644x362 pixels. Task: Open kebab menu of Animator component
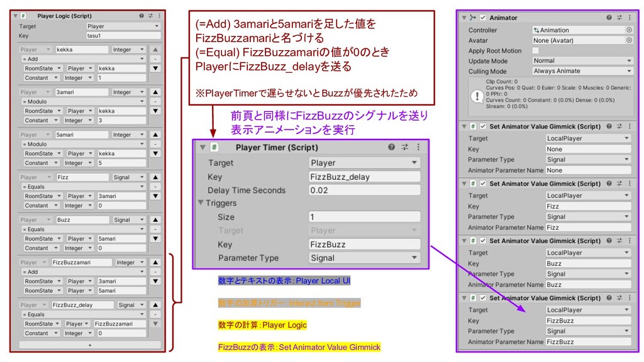point(630,17)
